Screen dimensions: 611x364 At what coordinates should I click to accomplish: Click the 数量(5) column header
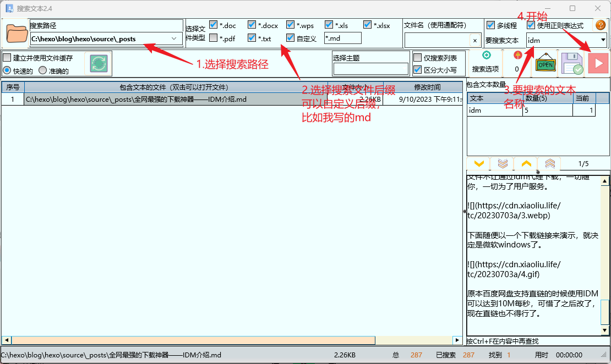coord(547,98)
